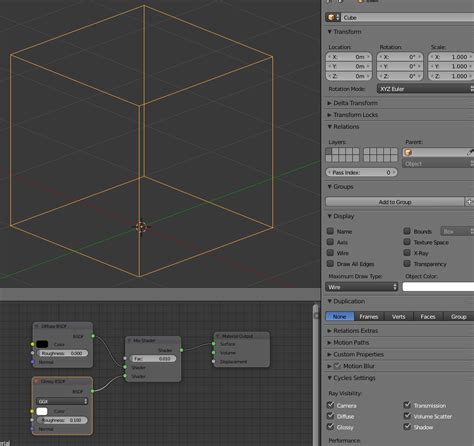The width and height of the screenshot is (474, 446).
Task: Open the Rotation Mode XYZ Euler dropdown
Action: (425, 89)
